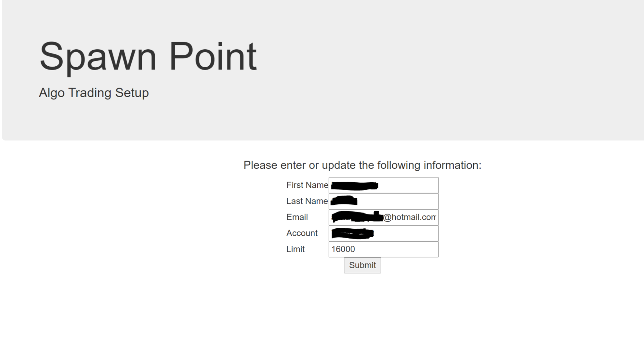Click the redacted value in Account field

tap(352, 233)
